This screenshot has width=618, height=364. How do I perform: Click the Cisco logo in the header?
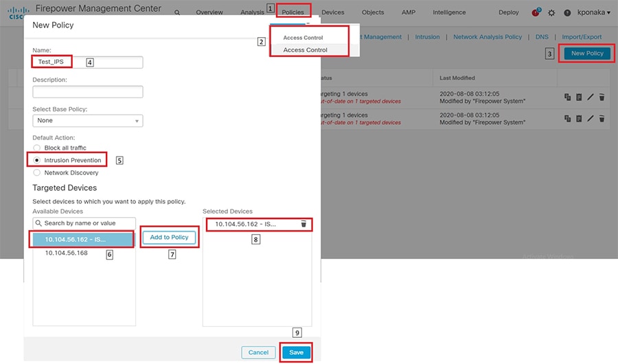coord(18,12)
